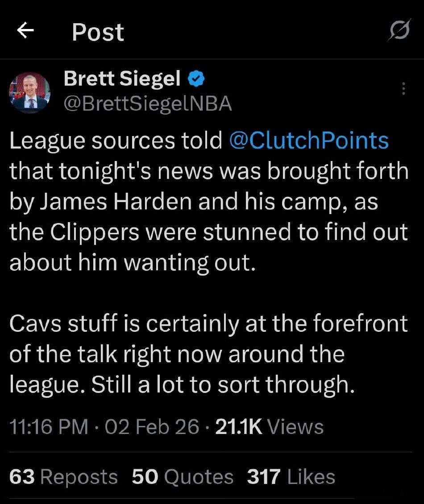Click the Post header title

point(98,32)
